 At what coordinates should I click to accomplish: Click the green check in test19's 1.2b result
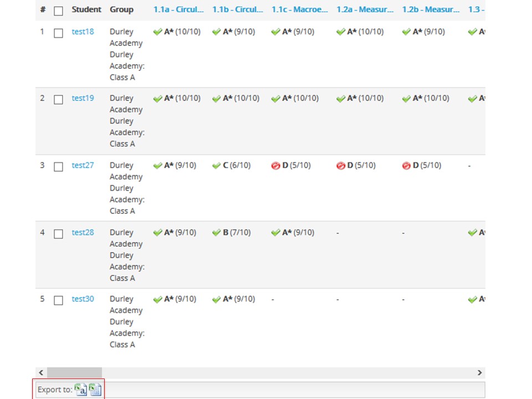click(x=406, y=99)
